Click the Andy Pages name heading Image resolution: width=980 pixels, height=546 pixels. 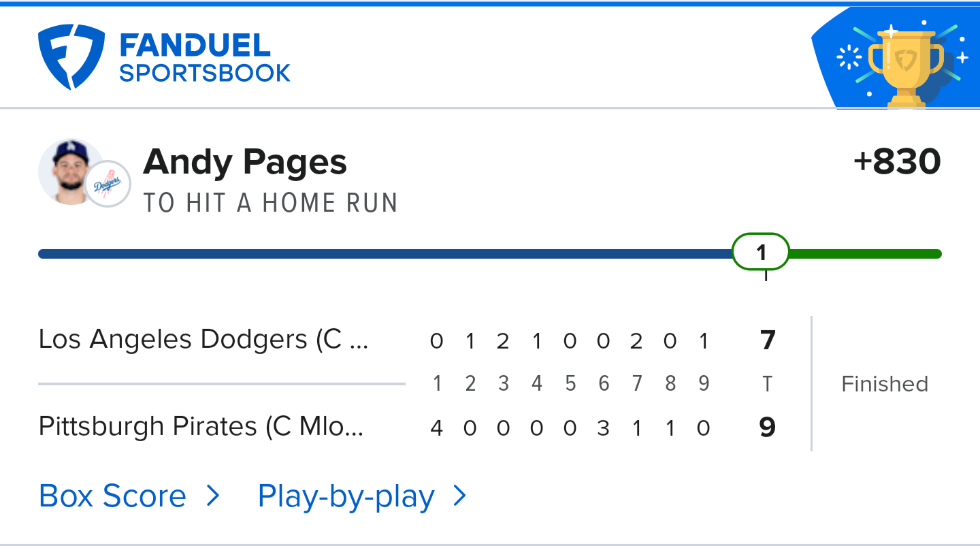point(245,162)
